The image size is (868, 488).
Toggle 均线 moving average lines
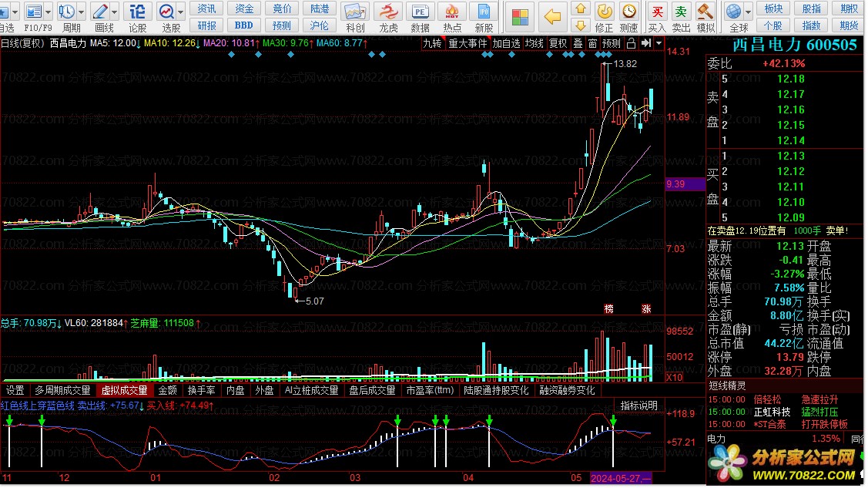point(535,43)
